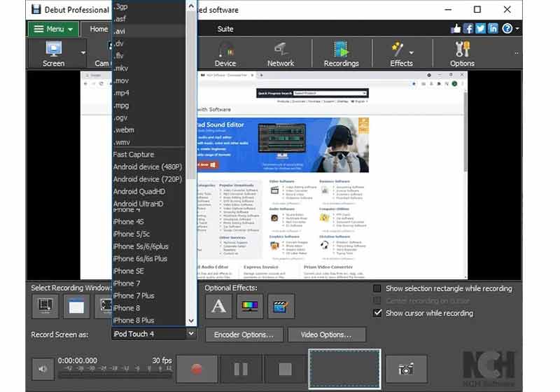Select iPhone 4S preset

(149, 222)
